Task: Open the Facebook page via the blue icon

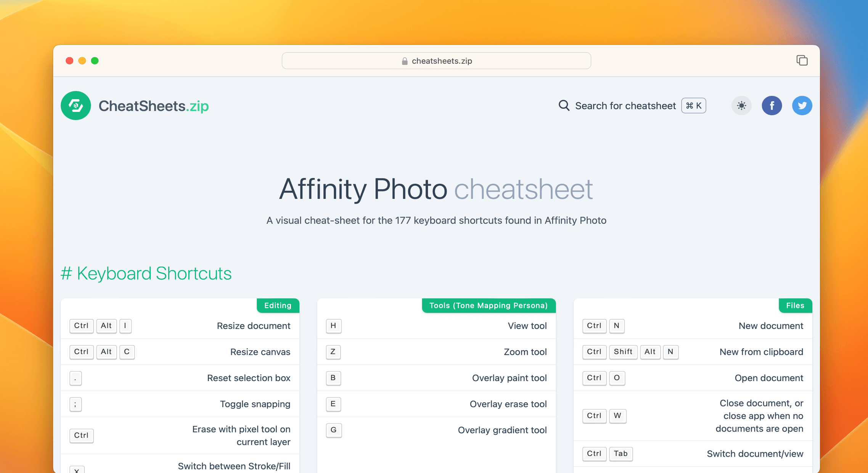Action: (772, 106)
